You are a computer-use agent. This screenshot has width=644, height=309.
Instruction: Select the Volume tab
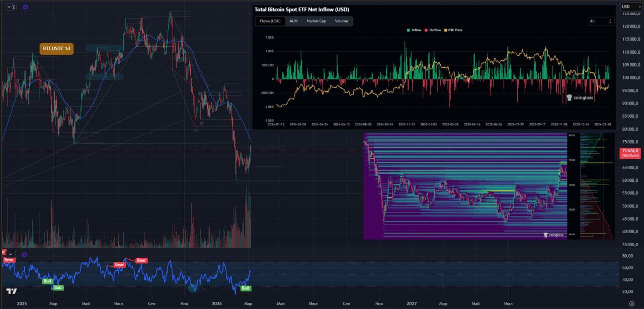(x=341, y=21)
